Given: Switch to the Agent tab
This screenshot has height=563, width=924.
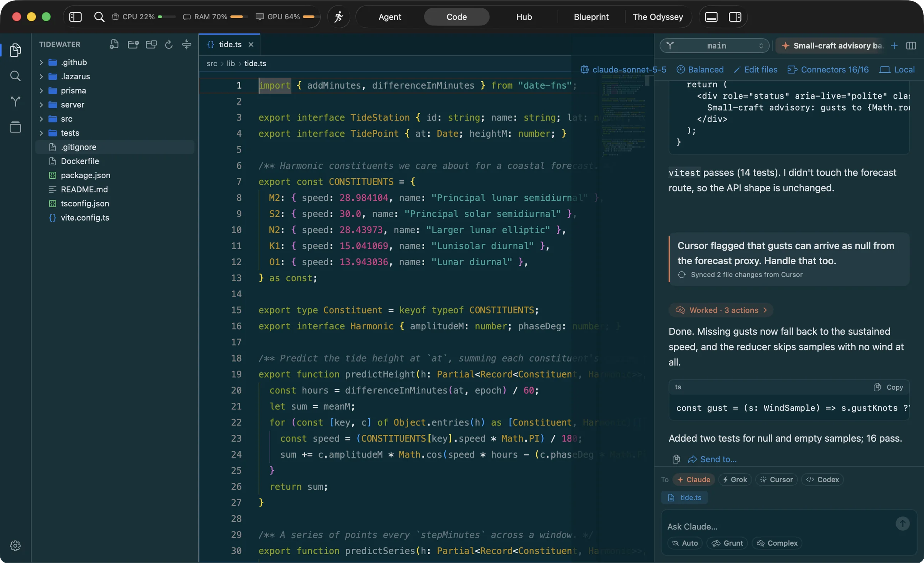Looking at the screenshot, I should coord(390,17).
